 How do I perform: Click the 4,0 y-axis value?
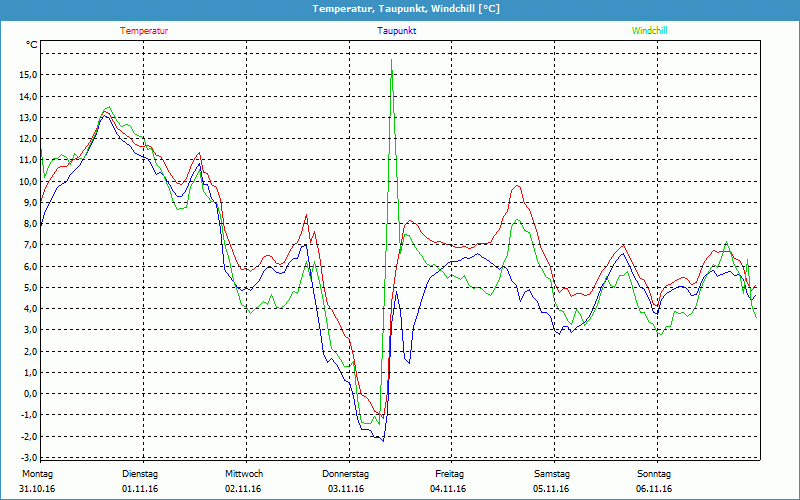30,309
